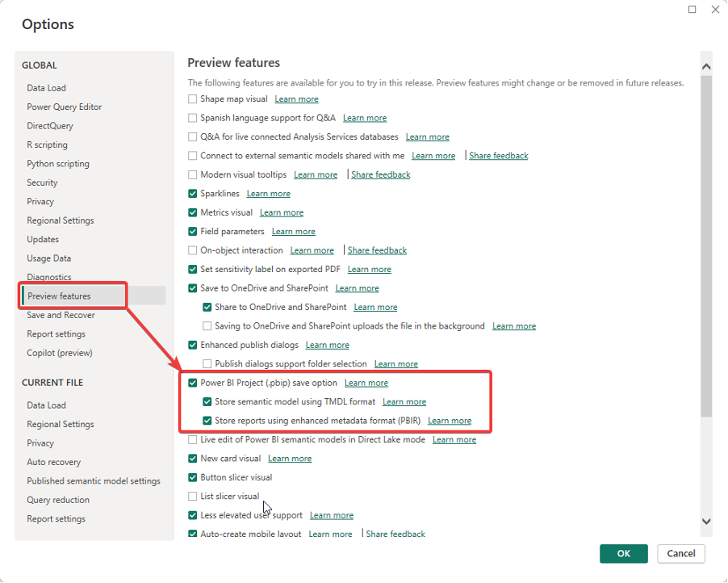
Task: Uncheck Button slicer visual checkbox
Action: 192,477
